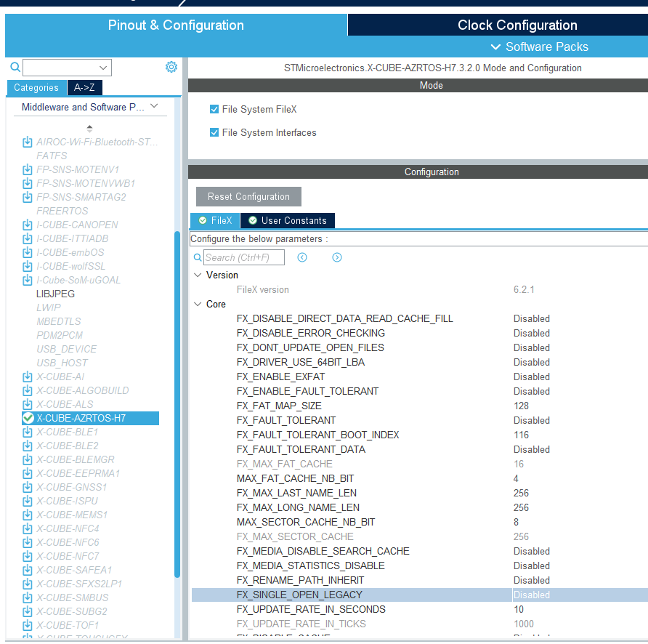
Task: Go to next search result arrow in parameters
Action: pos(337,257)
